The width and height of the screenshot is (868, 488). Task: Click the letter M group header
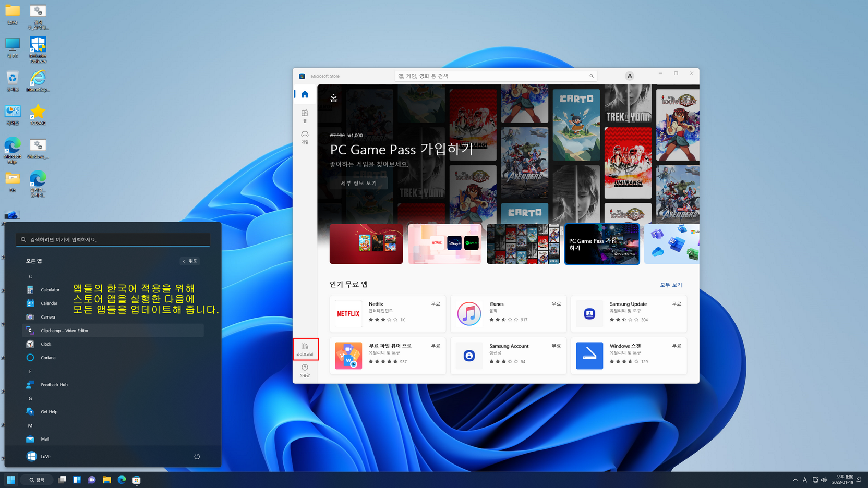tap(30, 425)
